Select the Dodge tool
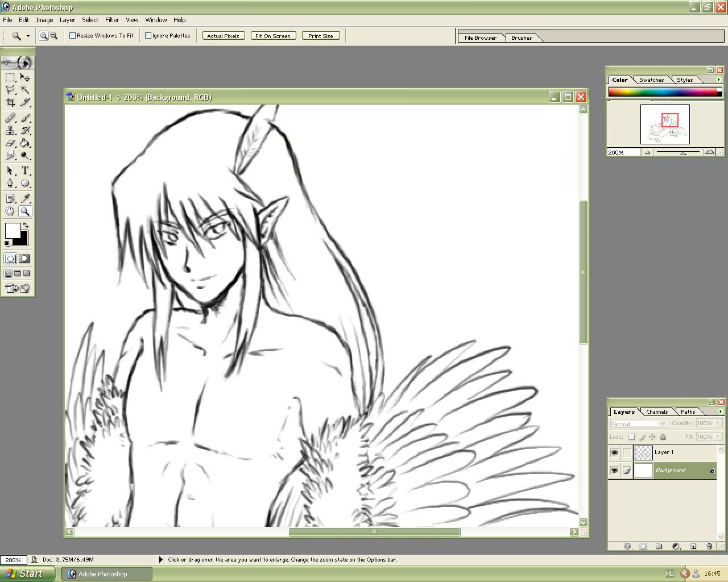728x582 pixels. (x=25, y=155)
